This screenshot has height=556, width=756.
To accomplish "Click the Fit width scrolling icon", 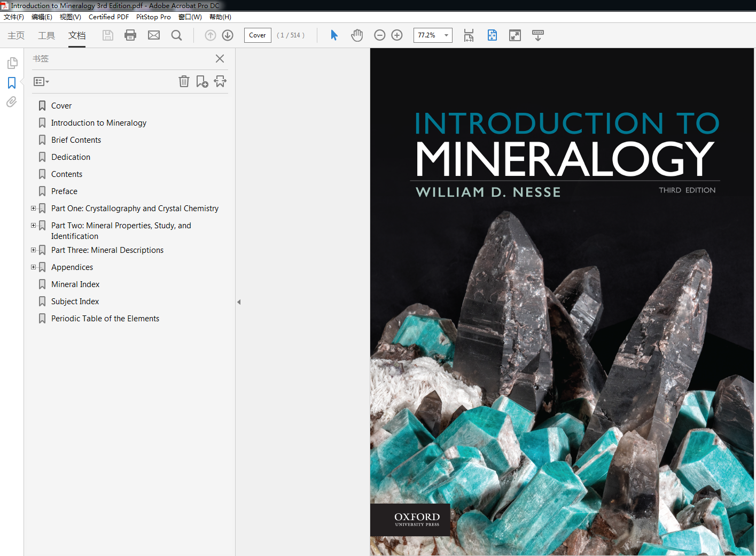I will coord(469,35).
